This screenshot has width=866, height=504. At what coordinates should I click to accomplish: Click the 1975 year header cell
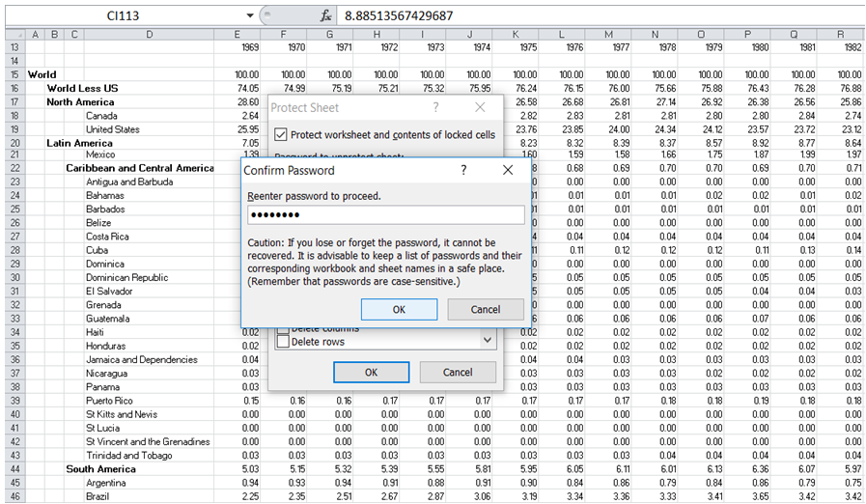pyautogui.click(x=528, y=47)
